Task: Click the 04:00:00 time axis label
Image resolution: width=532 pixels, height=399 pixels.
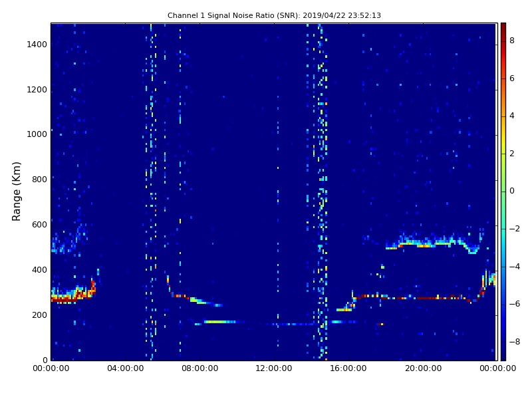Action: tap(126, 368)
